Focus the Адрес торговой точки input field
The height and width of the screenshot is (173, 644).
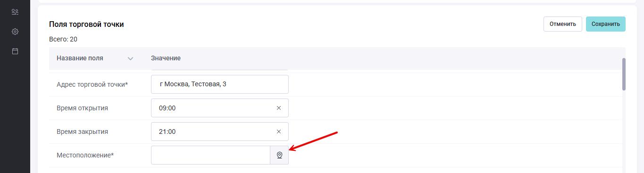pos(220,84)
